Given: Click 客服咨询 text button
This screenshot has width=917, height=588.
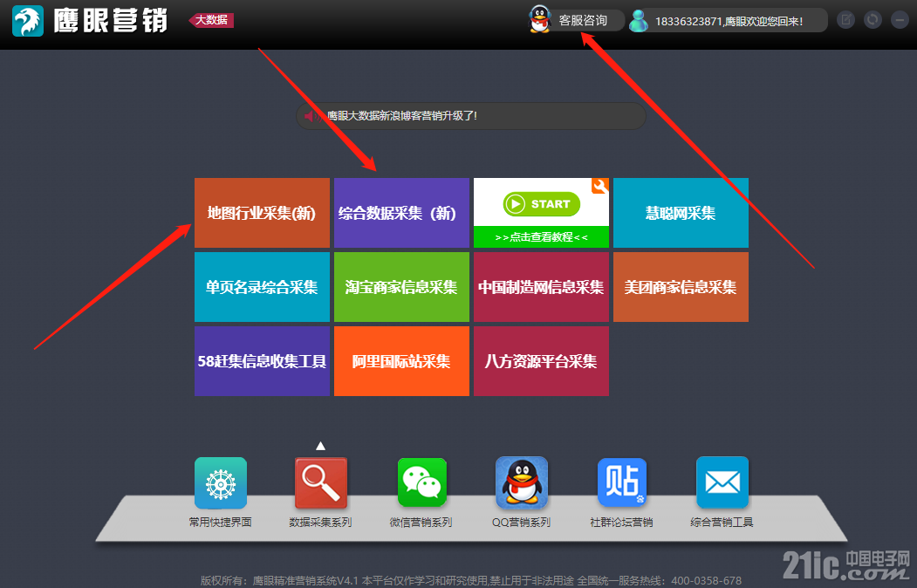Looking at the screenshot, I should click(583, 20).
